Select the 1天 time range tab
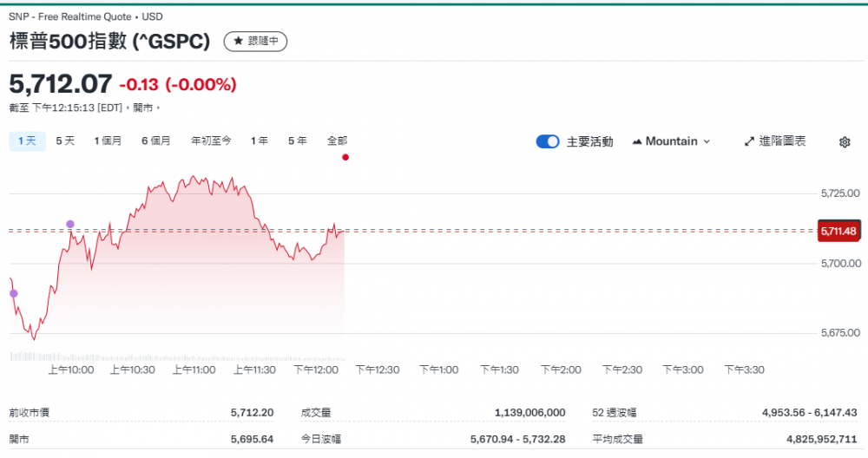 27,141
